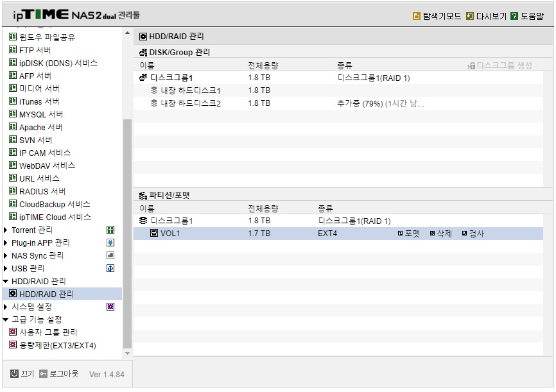
Task: Click 로그아웃 to sign out
Action: pyautogui.click(x=59, y=374)
